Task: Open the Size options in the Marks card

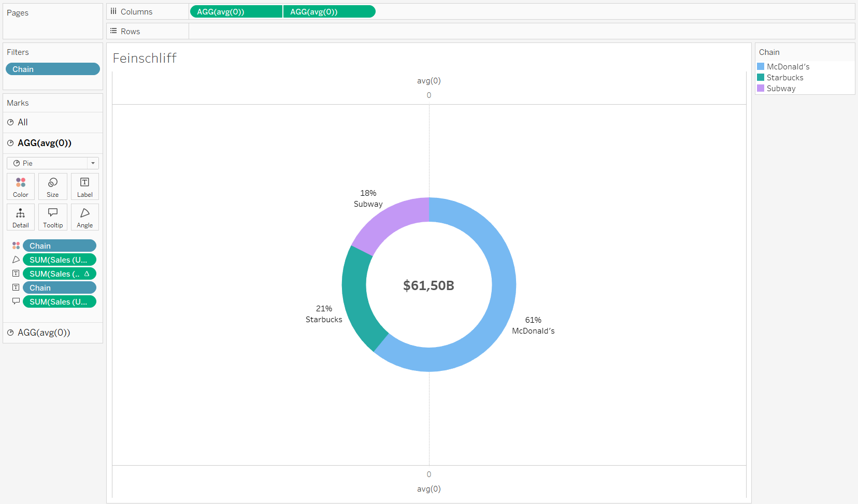Action: point(53,186)
